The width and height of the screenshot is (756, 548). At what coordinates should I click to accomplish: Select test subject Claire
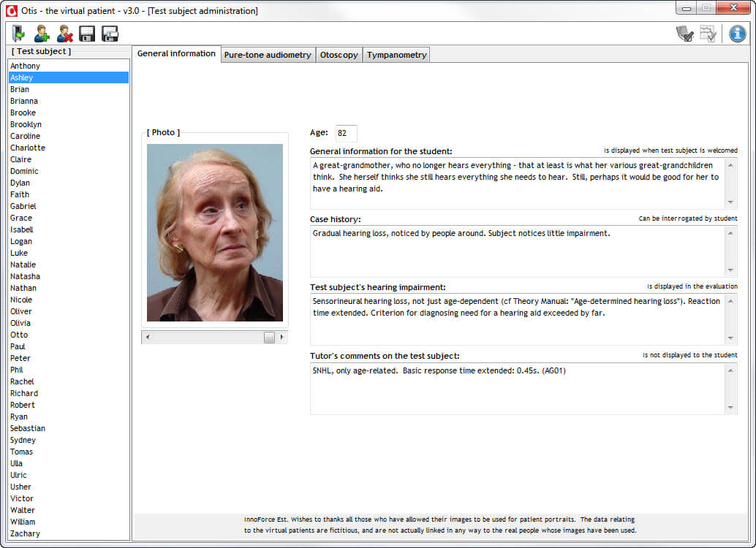[x=69, y=159]
